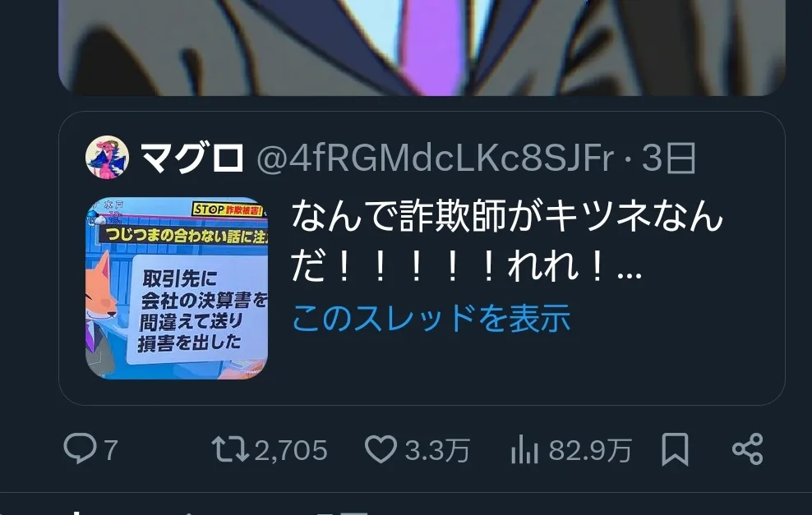Image resolution: width=812 pixels, height=515 pixels.
Task: Like the post with the heart icon
Action: click(381, 449)
